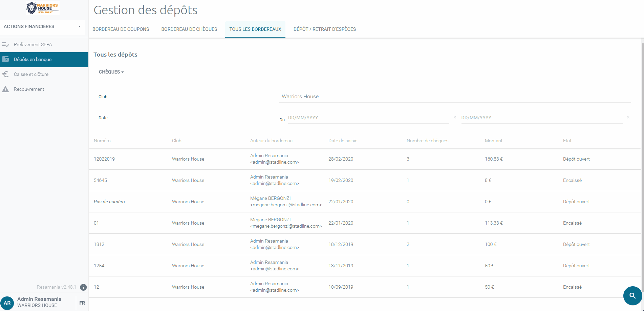Click Dépôt ouvert status in row 12022019
This screenshot has width=644, height=311.
(x=576, y=159)
